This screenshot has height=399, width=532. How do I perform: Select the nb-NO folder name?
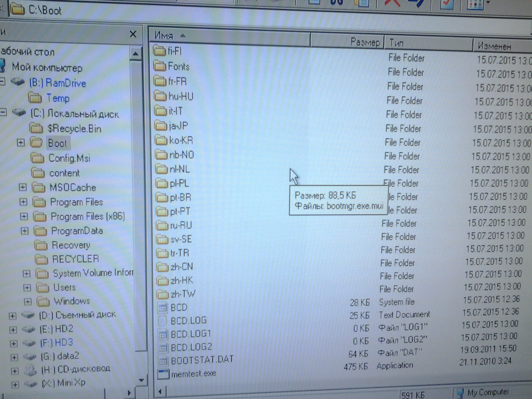coord(182,155)
